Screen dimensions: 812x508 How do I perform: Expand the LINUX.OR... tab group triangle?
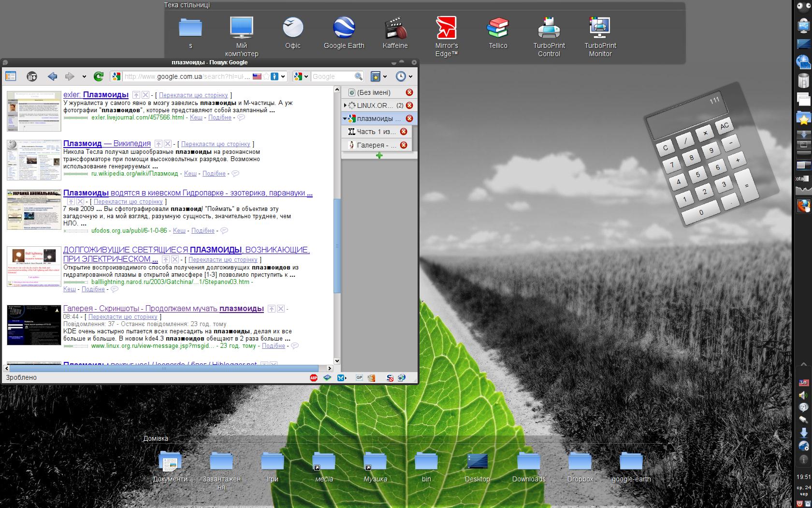point(345,105)
